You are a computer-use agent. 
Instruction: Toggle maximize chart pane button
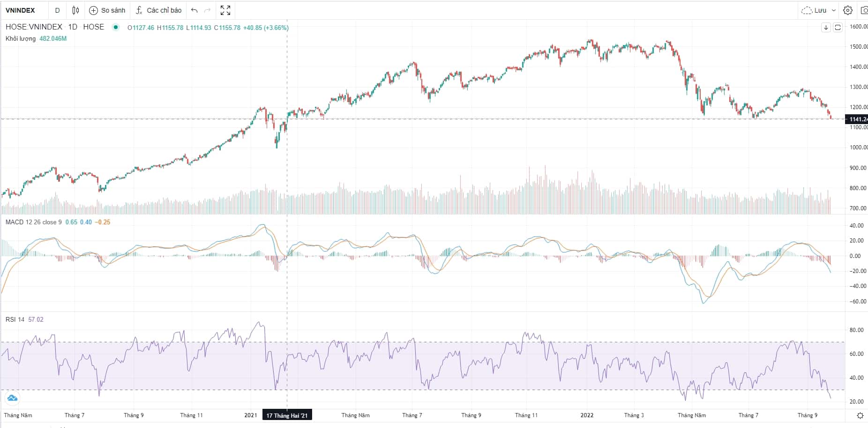[838, 28]
